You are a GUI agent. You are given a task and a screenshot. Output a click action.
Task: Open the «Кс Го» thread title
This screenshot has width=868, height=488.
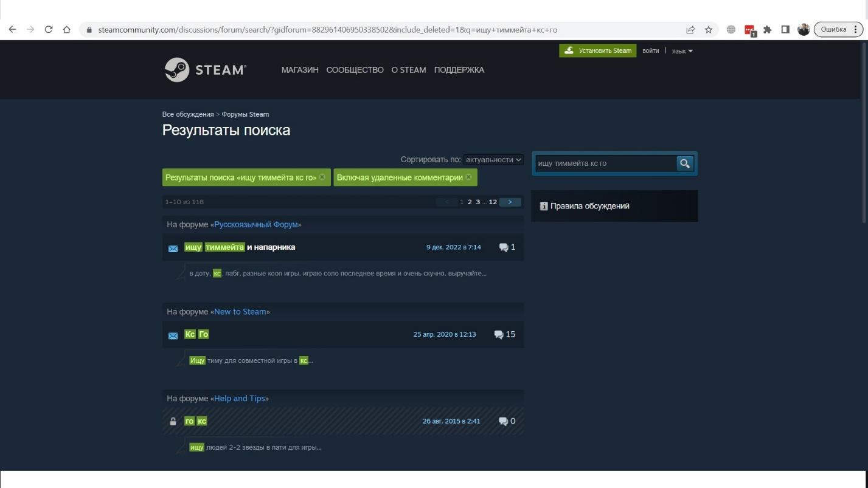pos(196,334)
